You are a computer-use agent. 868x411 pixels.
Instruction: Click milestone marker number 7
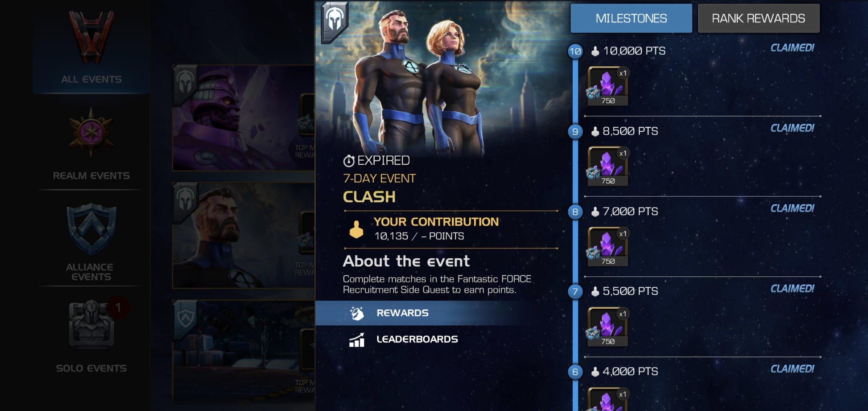click(x=575, y=292)
